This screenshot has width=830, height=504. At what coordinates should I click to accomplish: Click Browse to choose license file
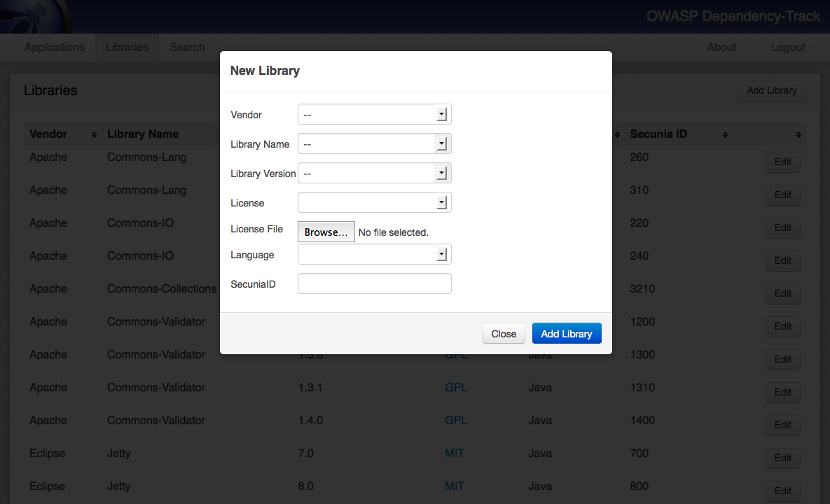coord(326,232)
